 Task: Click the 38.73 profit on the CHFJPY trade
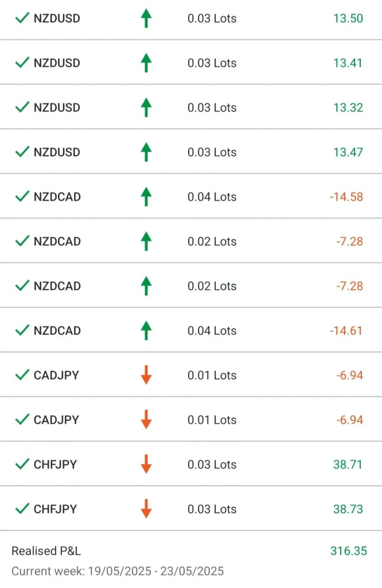coord(348,509)
